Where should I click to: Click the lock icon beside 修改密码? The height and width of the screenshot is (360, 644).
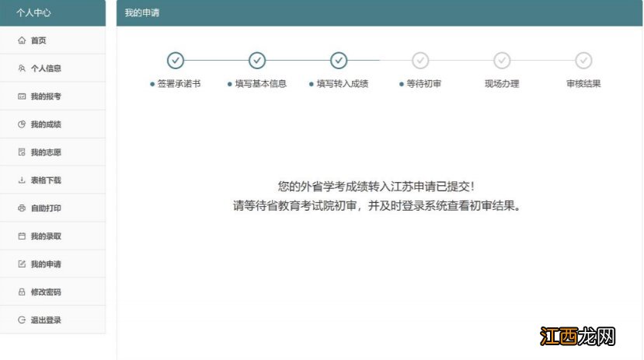tap(22, 292)
